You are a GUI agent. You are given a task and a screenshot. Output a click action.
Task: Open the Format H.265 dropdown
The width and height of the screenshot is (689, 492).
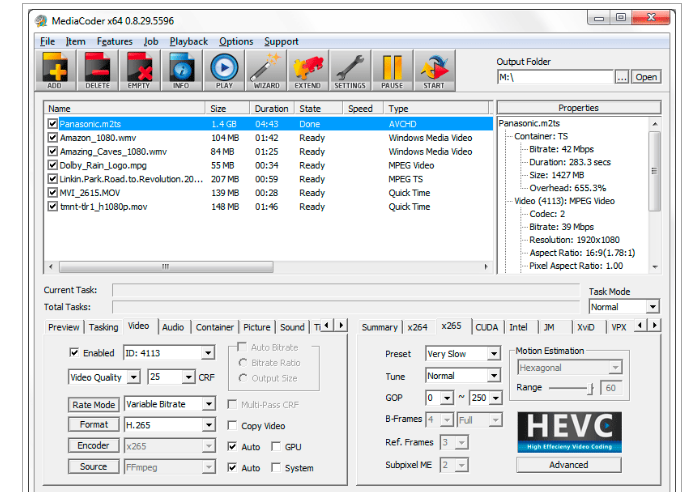[x=208, y=425]
